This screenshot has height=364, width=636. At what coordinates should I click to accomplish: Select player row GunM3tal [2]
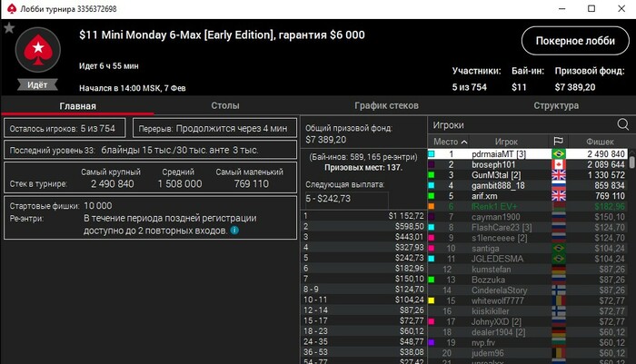[x=528, y=175]
